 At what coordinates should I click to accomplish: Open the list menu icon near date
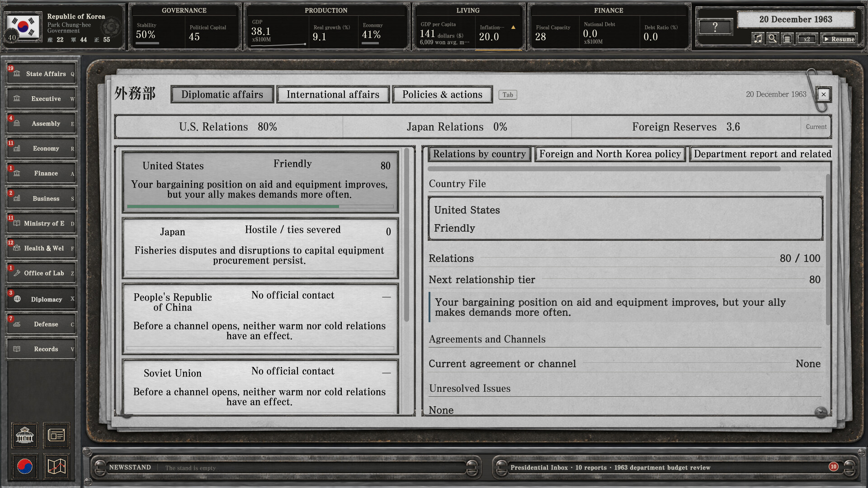pos(787,39)
